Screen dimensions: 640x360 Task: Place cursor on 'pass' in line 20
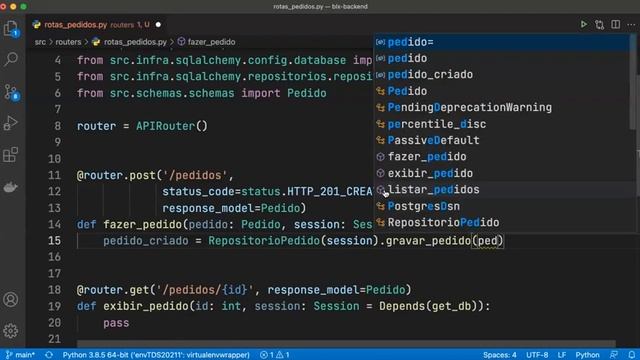click(x=116, y=323)
